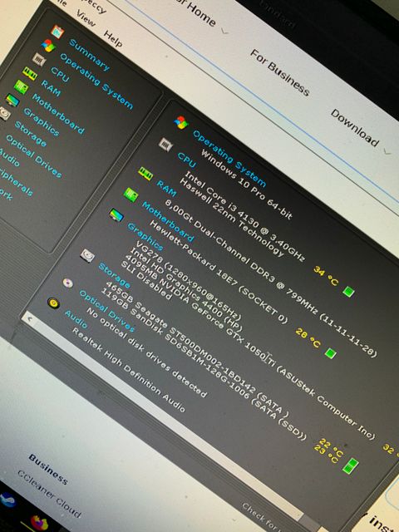Expand the Home dropdown chevron on the webpage
The image size is (399, 532).
click(x=224, y=32)
